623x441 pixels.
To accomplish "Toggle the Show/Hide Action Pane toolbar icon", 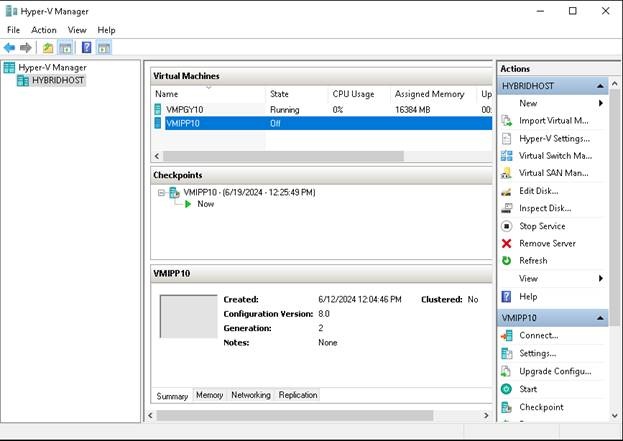I will tap(104, 48).
